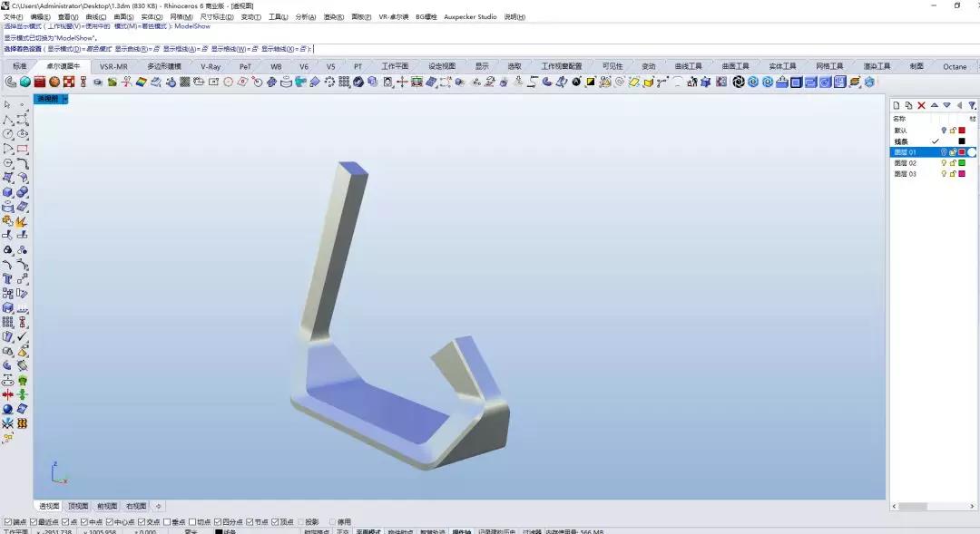
Task: Toggle the 顶点 osnap checkbox
Action: coord(275,522)
